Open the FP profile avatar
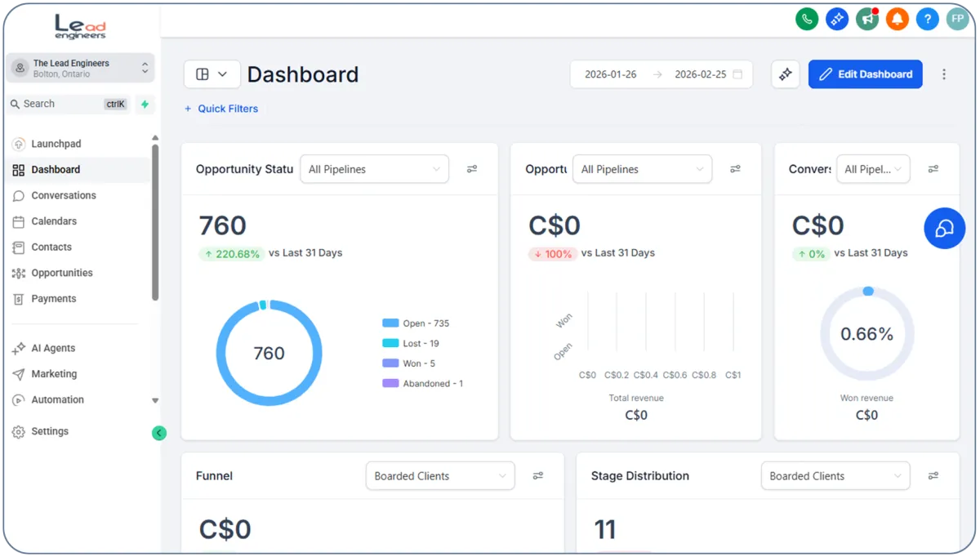 click(957, 18)
